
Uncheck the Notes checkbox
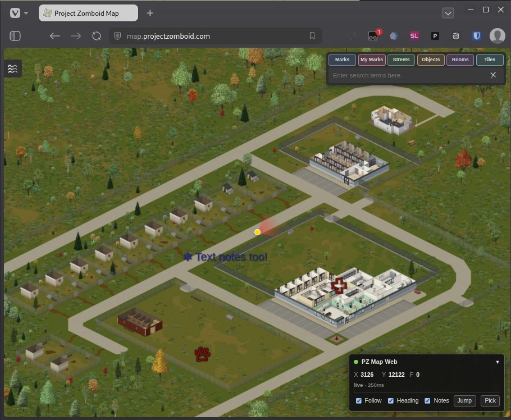click(x=427, y=401)
